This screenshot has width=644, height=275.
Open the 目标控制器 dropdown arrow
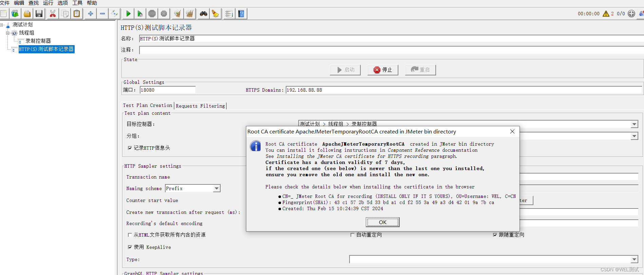tap(634, 124)
